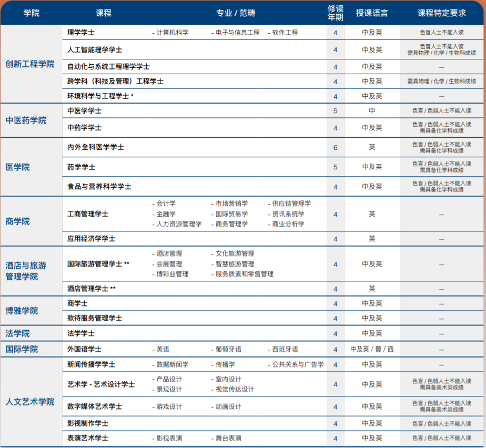The width and height of the screenshot is (486, 448).
Task: Click the 游戏设计 specialization
Action: click(167, 407)
